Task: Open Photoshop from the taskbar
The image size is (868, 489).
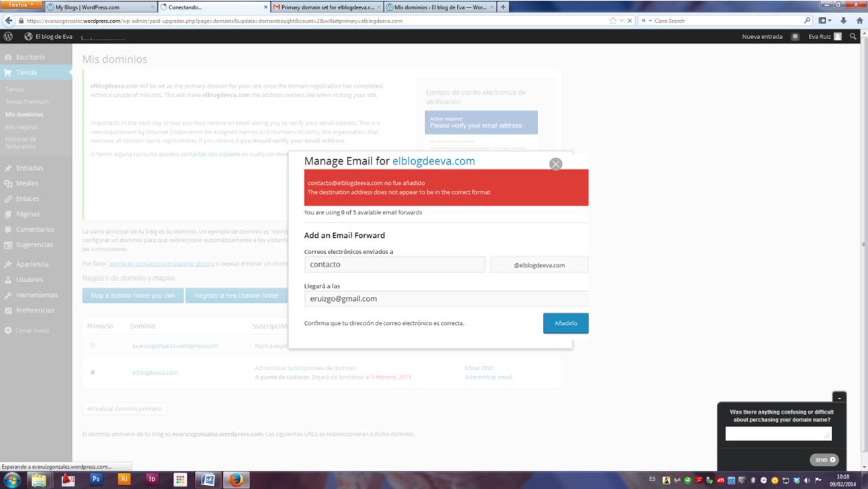Action: click(95, 479)
